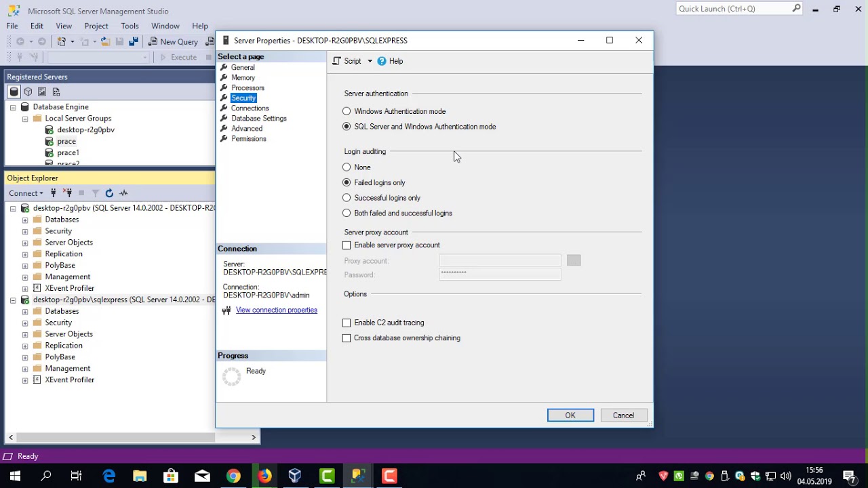Open VirtualBox from taskbar

[x=295, y=476]
